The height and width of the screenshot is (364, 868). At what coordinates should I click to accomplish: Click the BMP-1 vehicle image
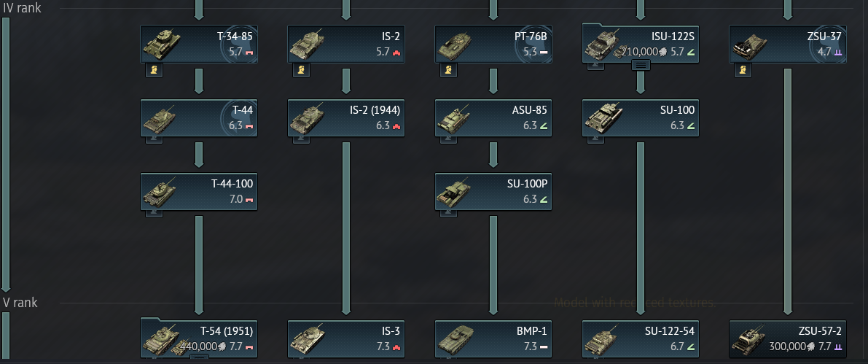[x=455, y=340]
